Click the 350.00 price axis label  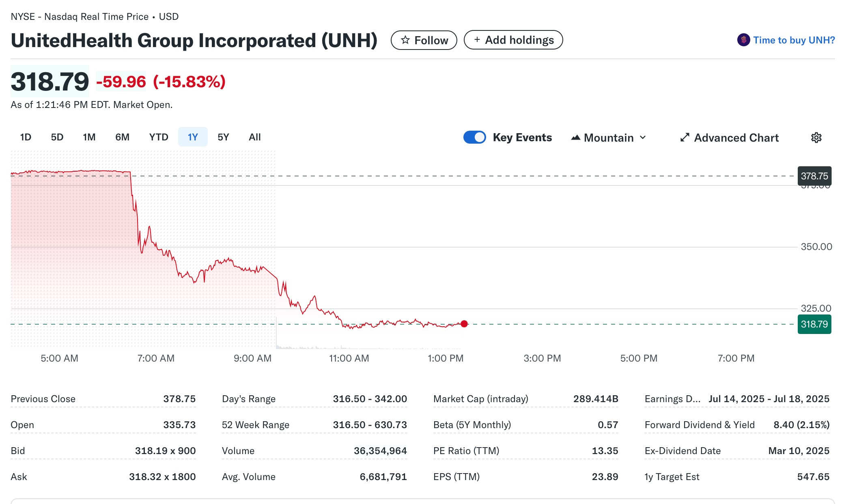(x=816, y=247)
